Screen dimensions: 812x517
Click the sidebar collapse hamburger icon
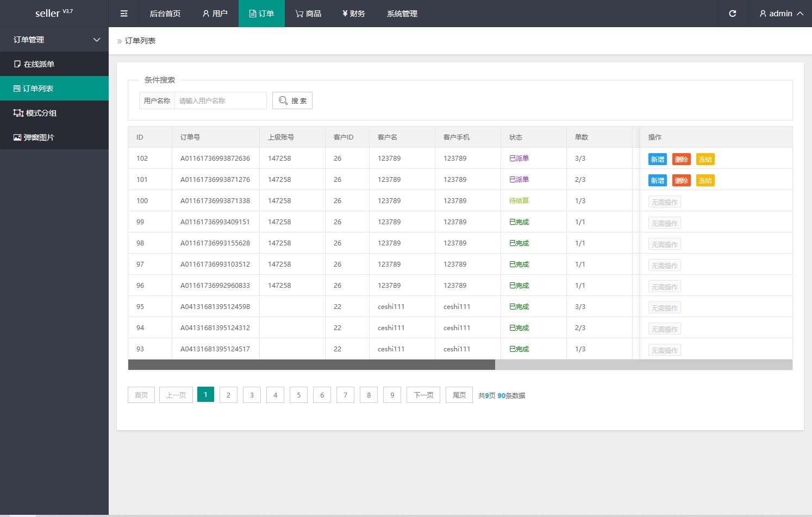[x=124, y=14]
